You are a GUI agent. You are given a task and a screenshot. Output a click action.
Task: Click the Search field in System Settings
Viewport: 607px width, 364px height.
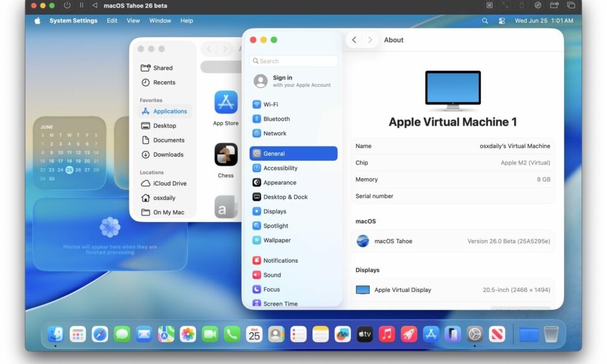pyautogui.click(x=293, y=61)
